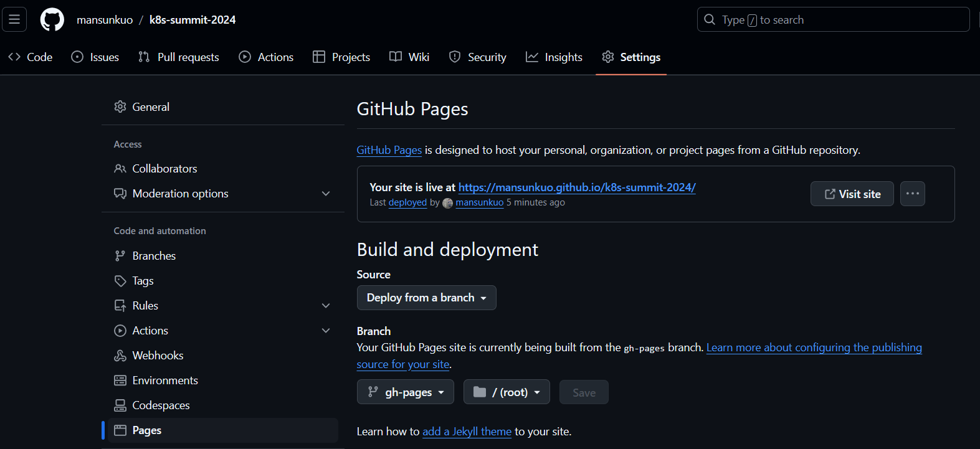Open General settings in sidebar

pyautogui.click(x=223, y=106)
